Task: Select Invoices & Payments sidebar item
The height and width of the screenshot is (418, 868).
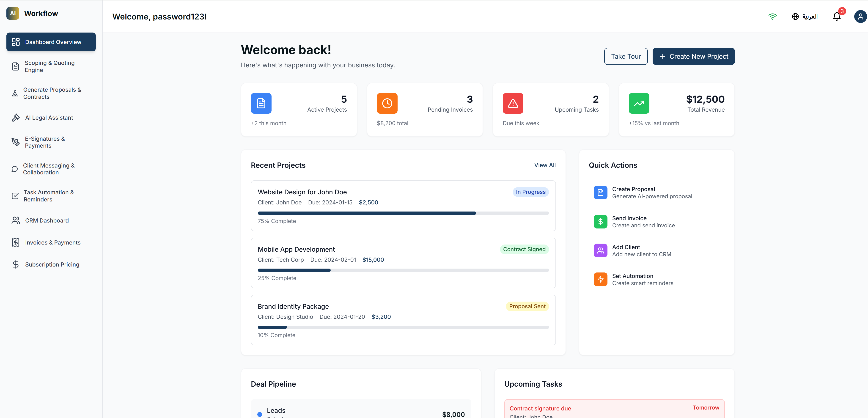Action: (52, 243)
